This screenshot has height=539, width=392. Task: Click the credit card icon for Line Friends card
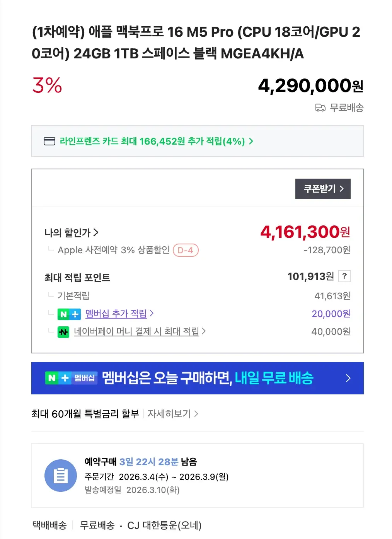[x=49, y=141]
